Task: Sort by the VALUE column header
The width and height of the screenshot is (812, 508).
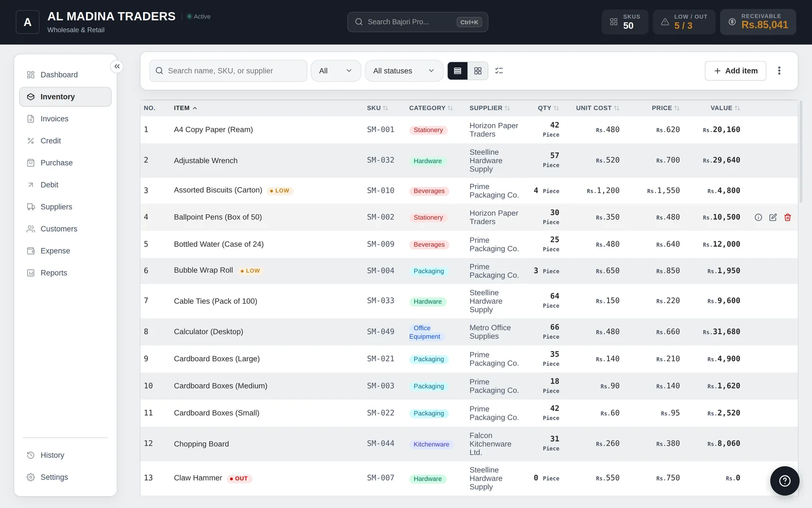Action: click(x=725, y=108)
